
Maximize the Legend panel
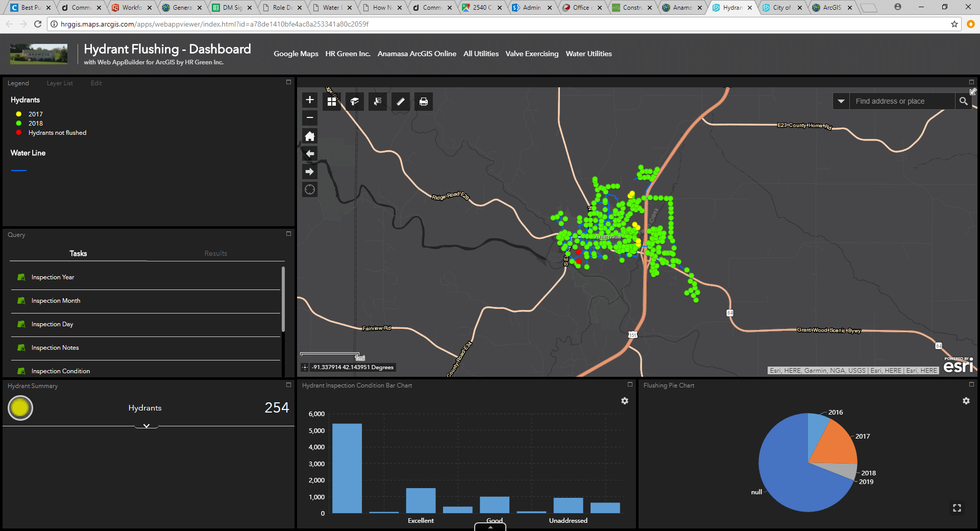click(288, 82)
